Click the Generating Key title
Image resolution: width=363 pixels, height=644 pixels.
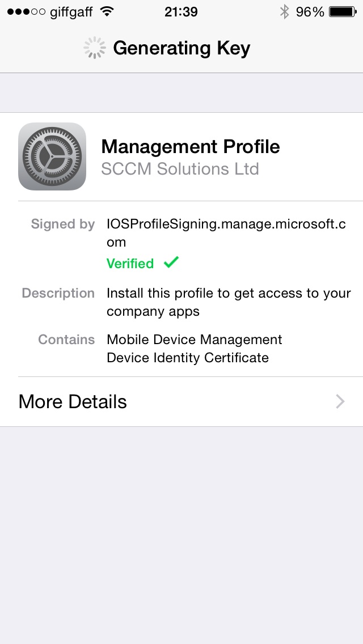click(181, 48)
